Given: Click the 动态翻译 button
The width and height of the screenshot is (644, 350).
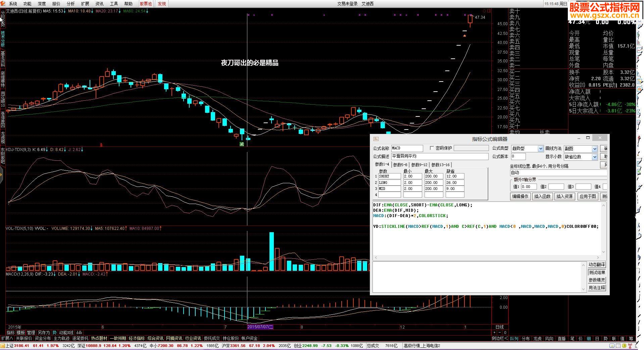Looking at the screenshot, I should click(x=597, y=265).
